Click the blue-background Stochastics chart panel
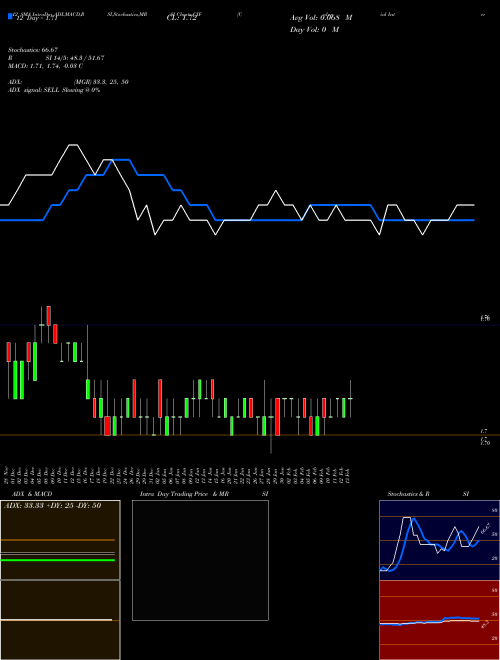Image resolution: width=500 pixels, height=660 pixels. (439, 540)
